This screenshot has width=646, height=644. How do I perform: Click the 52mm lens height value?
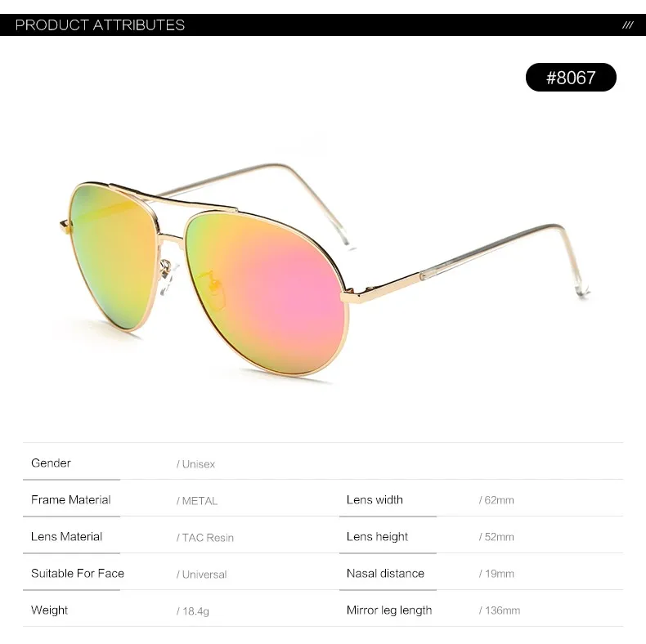496,537
